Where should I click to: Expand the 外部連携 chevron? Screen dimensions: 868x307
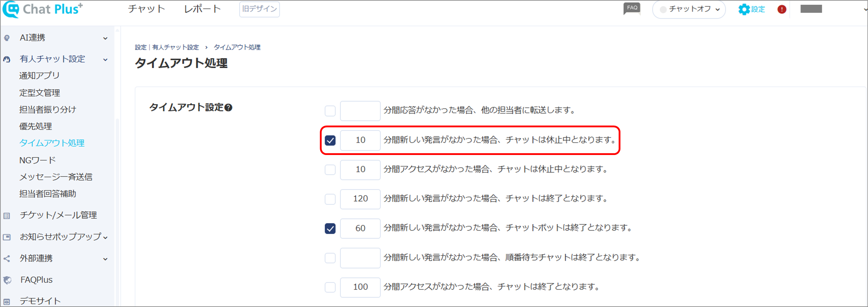coord(106,259)
